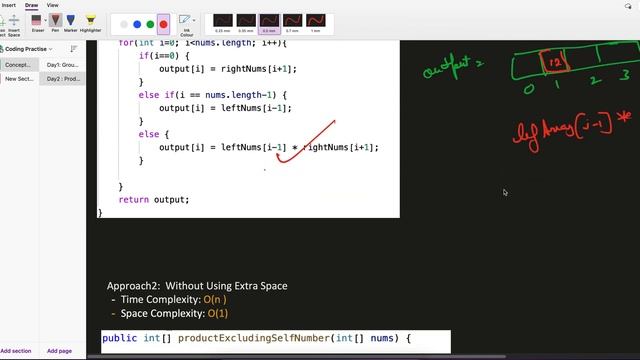The height and width of the screenshot is (360, 640).
Task: Select the Eraser tool
Action: point(37,23)
